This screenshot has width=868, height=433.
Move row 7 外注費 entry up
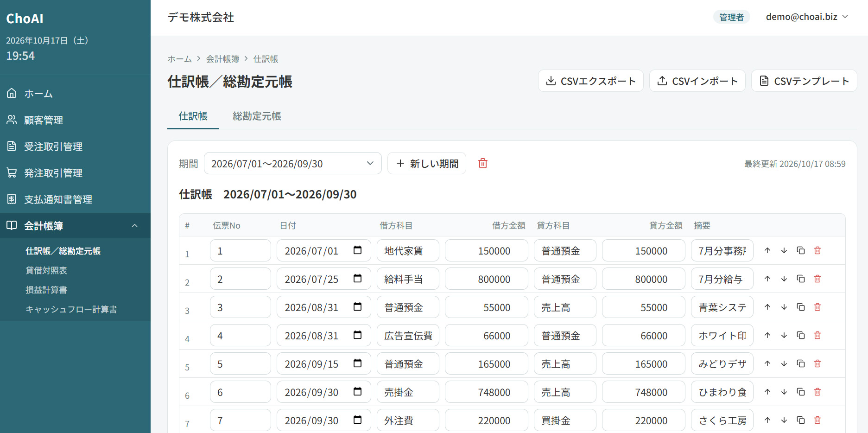pos(767,420)
